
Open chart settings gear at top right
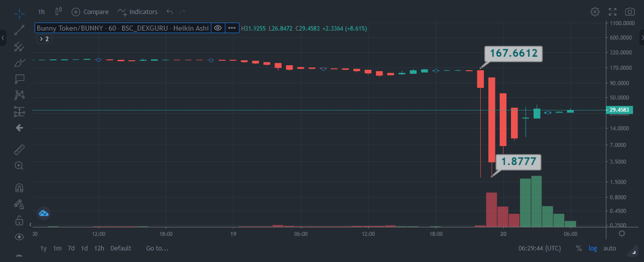595,12
